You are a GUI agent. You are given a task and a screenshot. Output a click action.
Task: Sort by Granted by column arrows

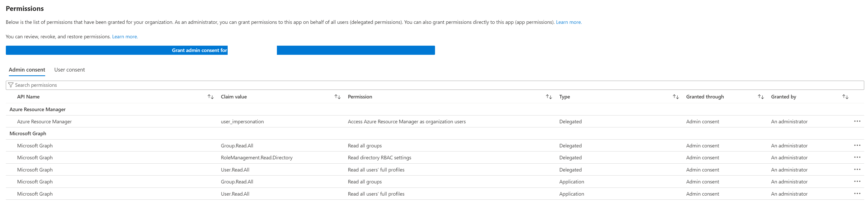pyautogui.click(x=845, y=97)
